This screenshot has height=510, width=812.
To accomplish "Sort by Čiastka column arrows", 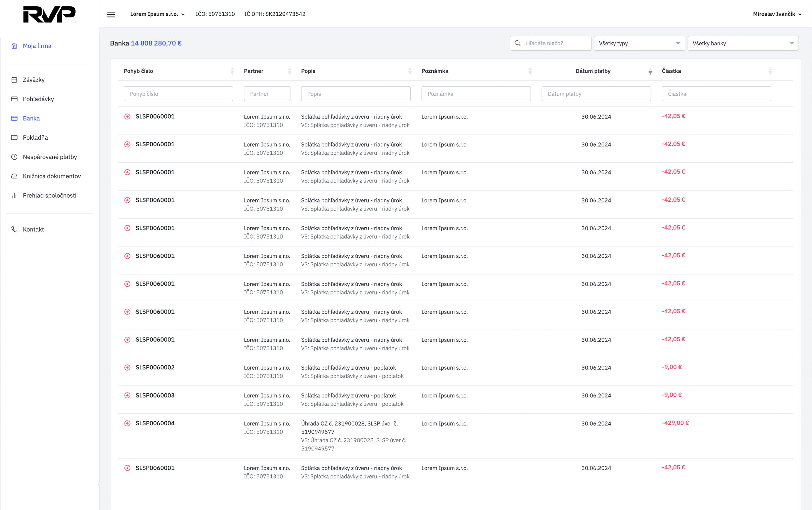I will 770,71.
